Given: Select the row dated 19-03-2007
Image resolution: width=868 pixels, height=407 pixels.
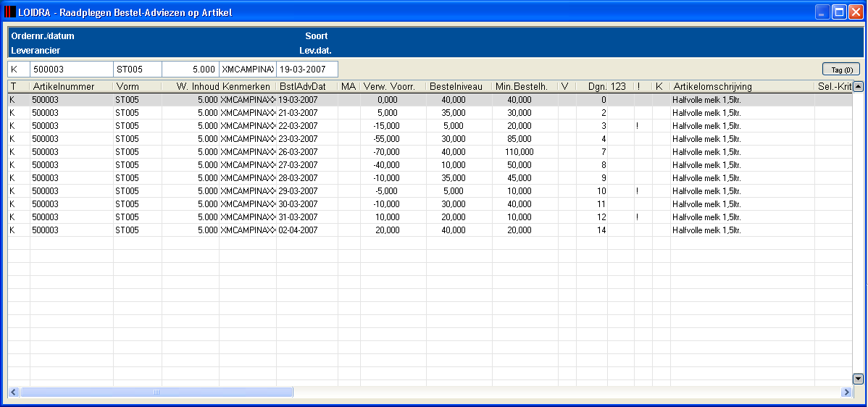Looking at the screenshot, I should coord(430,100).
